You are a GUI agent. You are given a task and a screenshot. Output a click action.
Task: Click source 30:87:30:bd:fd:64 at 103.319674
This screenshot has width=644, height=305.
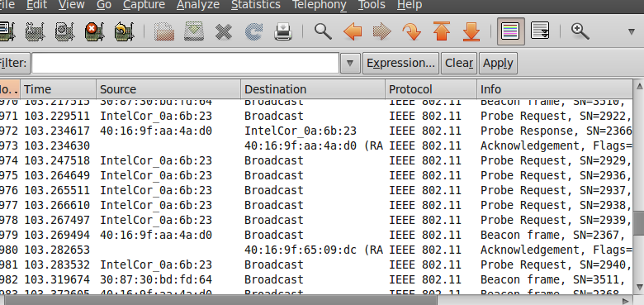tap(156, 279)
